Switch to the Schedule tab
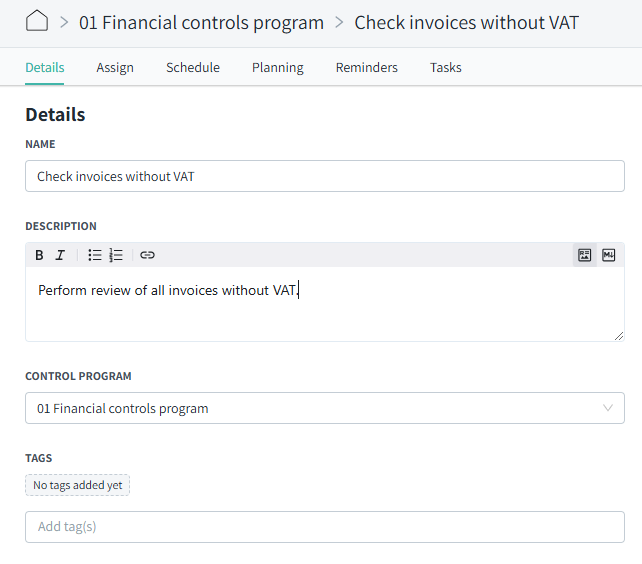642x564 pixels. tap(193, 68)
